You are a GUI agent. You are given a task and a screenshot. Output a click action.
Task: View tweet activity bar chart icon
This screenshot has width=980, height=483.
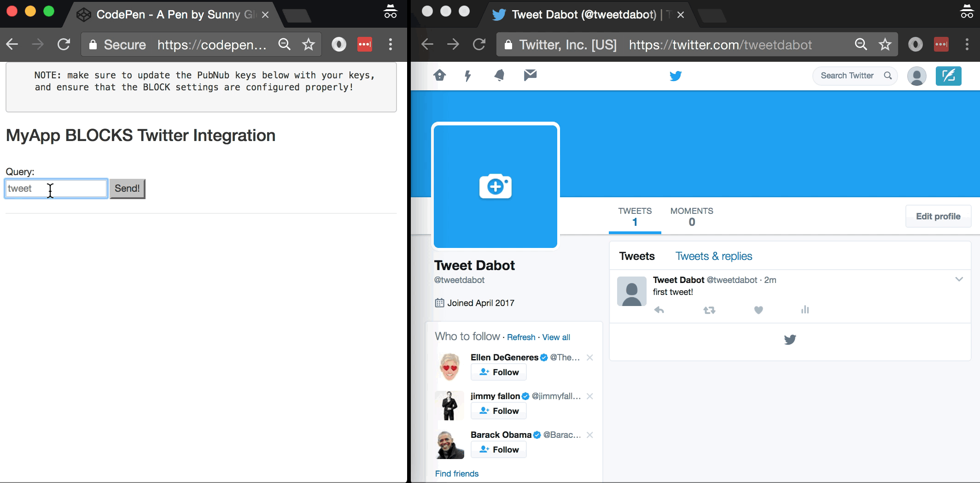pyautogui.click(x=805, y=310)
